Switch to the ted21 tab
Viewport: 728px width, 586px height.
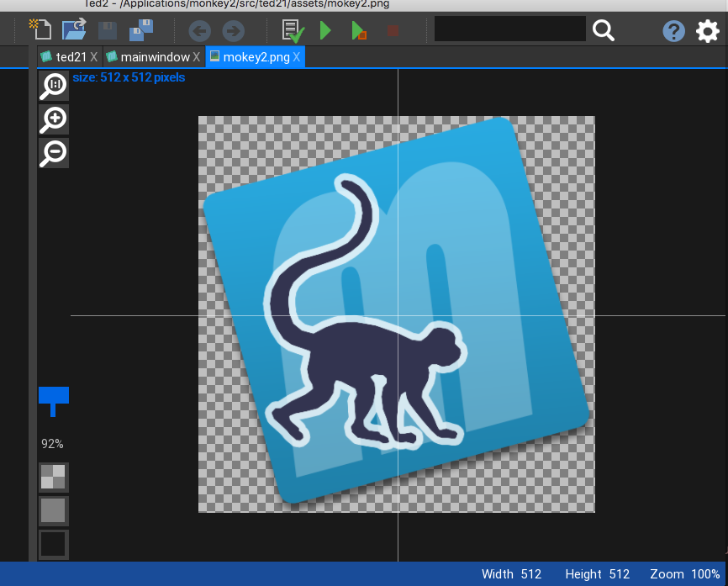click(x=71, y=57)
